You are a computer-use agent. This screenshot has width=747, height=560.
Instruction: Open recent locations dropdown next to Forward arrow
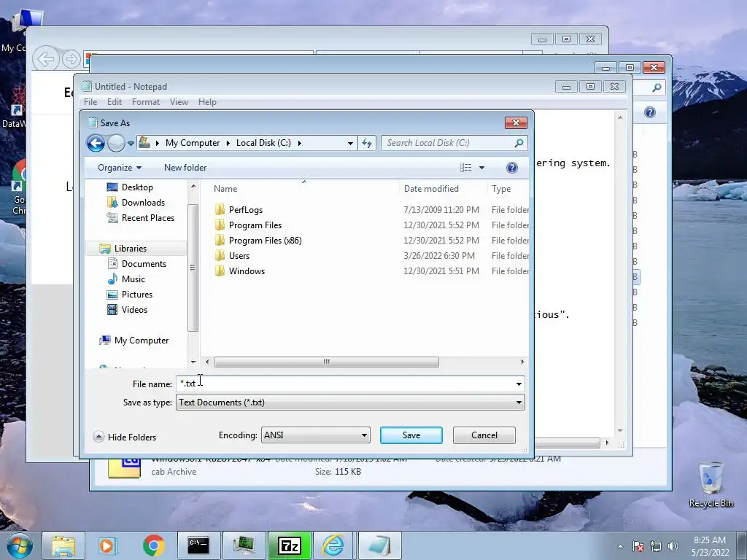coord(131,144)
